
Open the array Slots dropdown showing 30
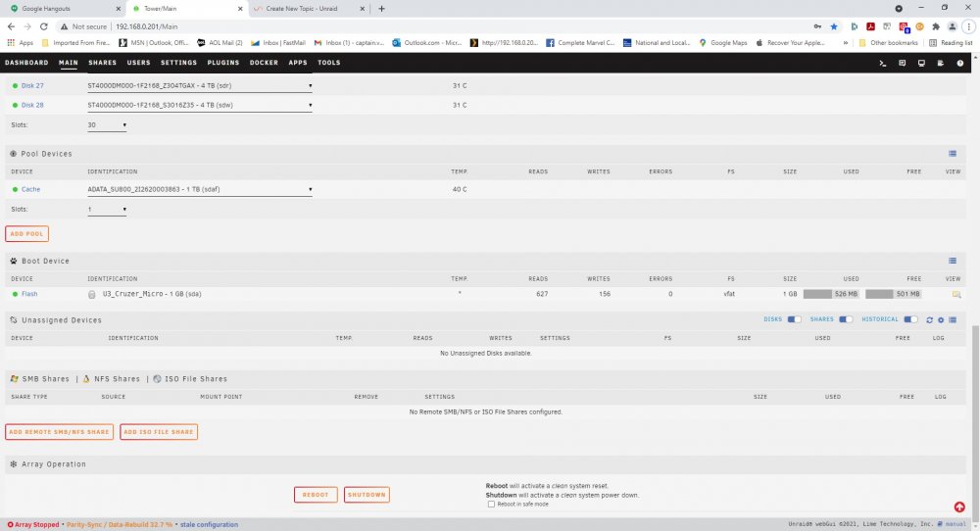tap(107, 125)
